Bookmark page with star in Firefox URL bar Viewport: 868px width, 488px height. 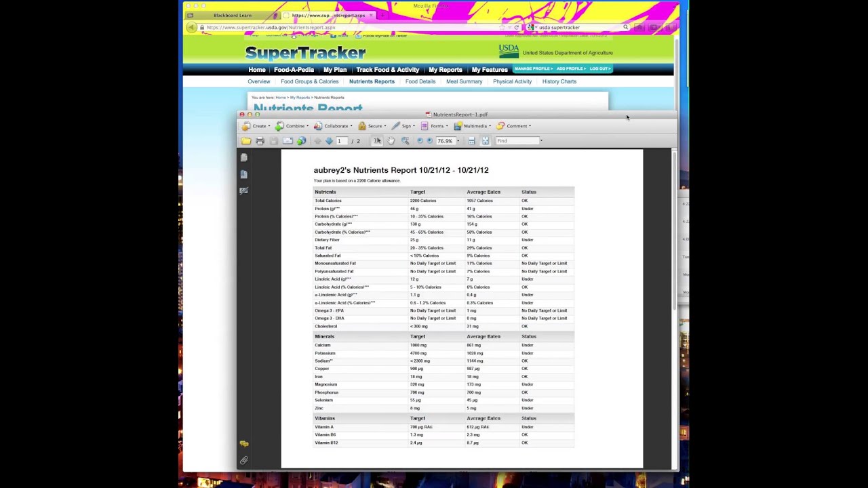click(502, 28)
